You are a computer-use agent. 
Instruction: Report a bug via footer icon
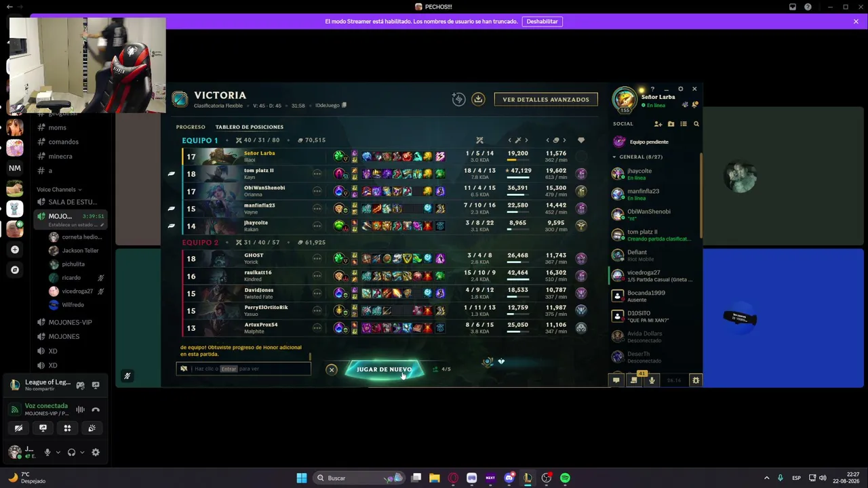(x=696, y=380)
